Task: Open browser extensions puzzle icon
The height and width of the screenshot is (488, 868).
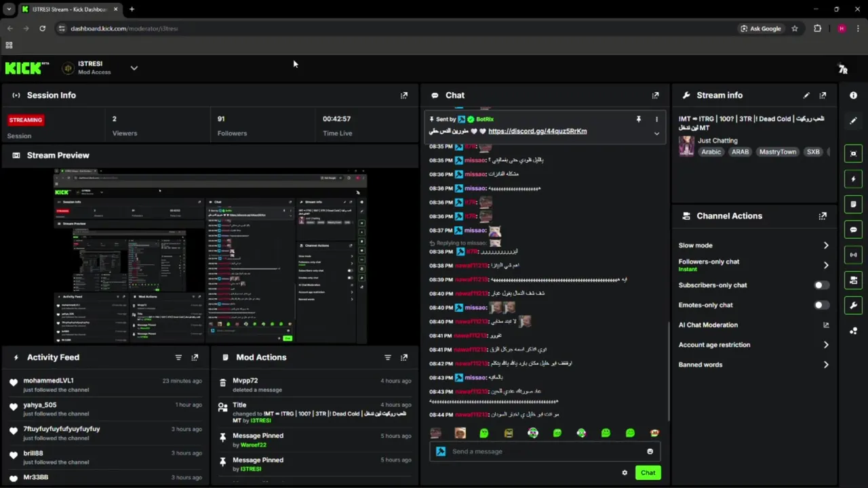Action: tap(817, 28)
